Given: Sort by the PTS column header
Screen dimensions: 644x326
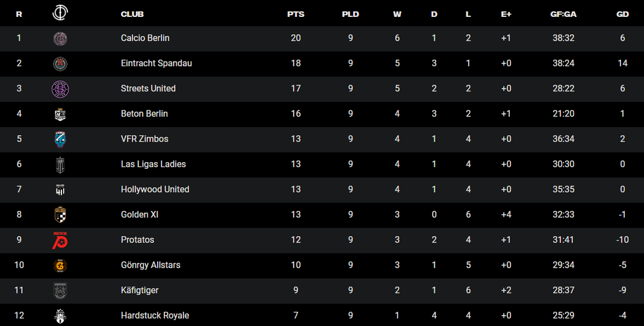Looking at the screenshot, I should (x=296, y=14).
